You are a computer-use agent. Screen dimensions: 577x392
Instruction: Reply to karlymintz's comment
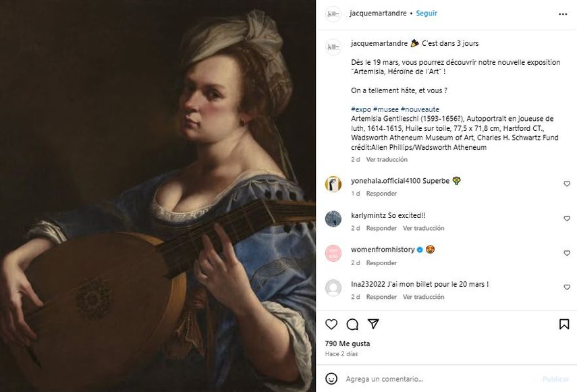[382, 228]
